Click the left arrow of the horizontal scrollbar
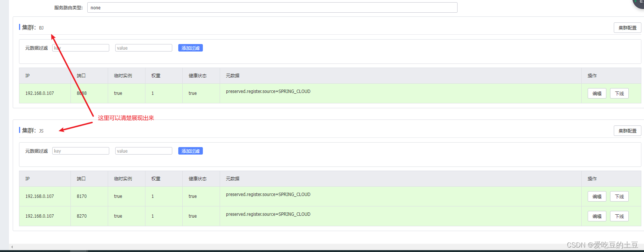 click(12, 247)
